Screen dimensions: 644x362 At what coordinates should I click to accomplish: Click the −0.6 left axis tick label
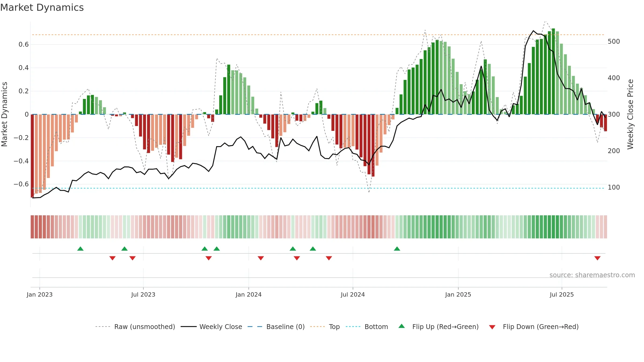pyautogui.click(x=21, y=184)
